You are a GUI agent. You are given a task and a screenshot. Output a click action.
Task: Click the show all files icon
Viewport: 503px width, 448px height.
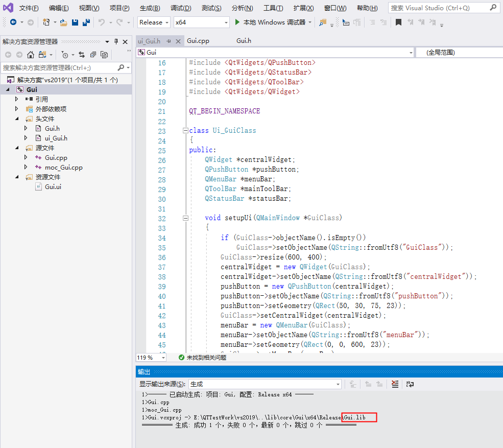(104, 55)
